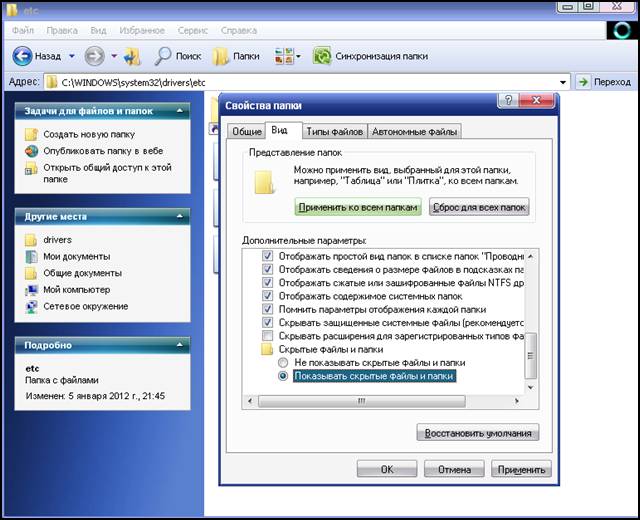Click Создать новую папку icon
Image resolution: width=640 pixels, height=520 pixels.
(31, 134)
